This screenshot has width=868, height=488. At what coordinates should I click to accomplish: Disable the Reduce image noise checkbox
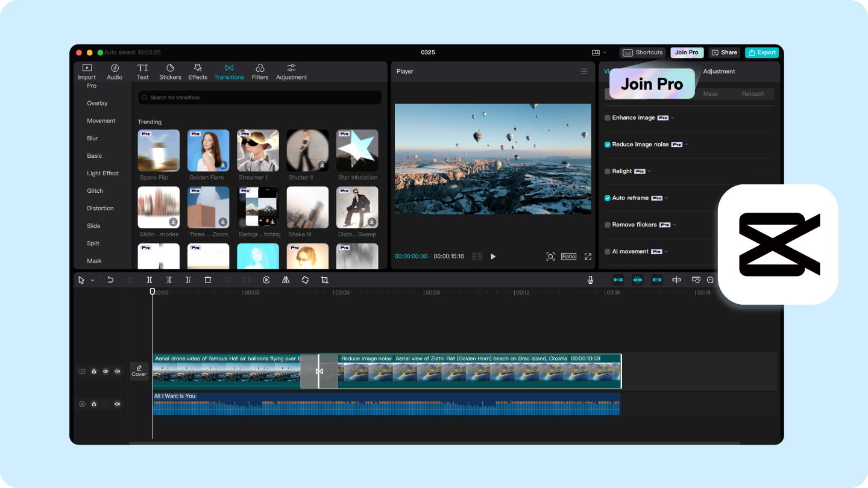coord(607,144)
